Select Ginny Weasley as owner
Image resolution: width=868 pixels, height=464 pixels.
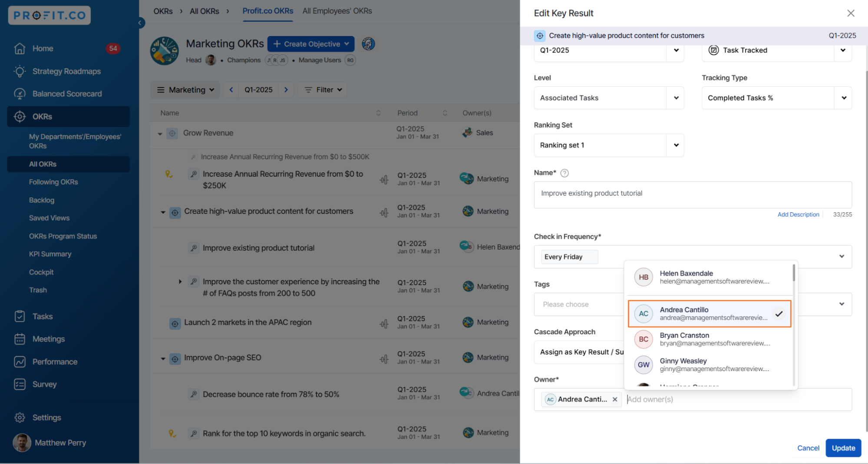709,365
